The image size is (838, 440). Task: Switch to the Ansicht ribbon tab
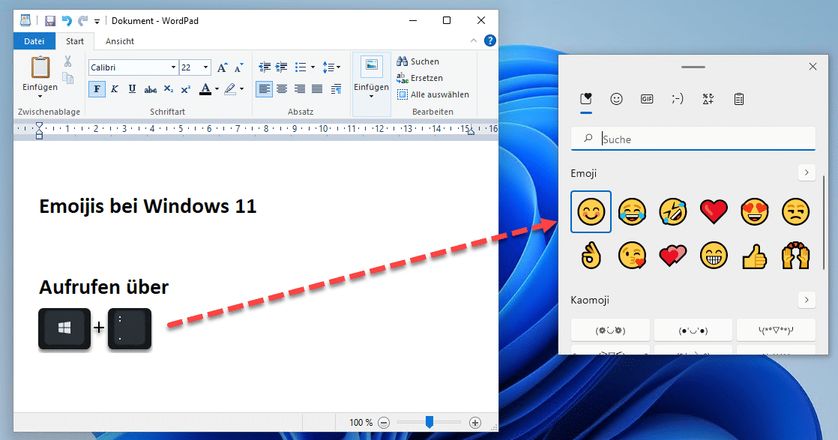pyautogui.click(x=120, y=41)
